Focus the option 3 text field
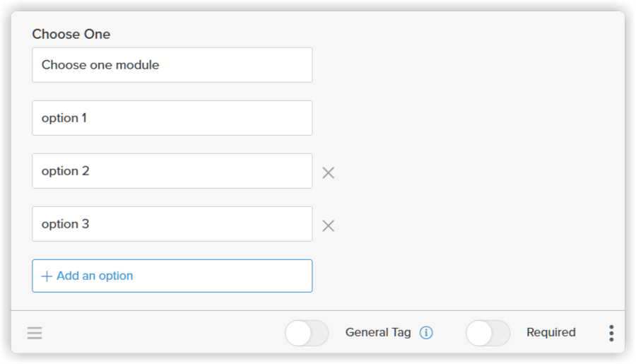The height and width of the screenshot is (364, 636). tap(172, 224)
